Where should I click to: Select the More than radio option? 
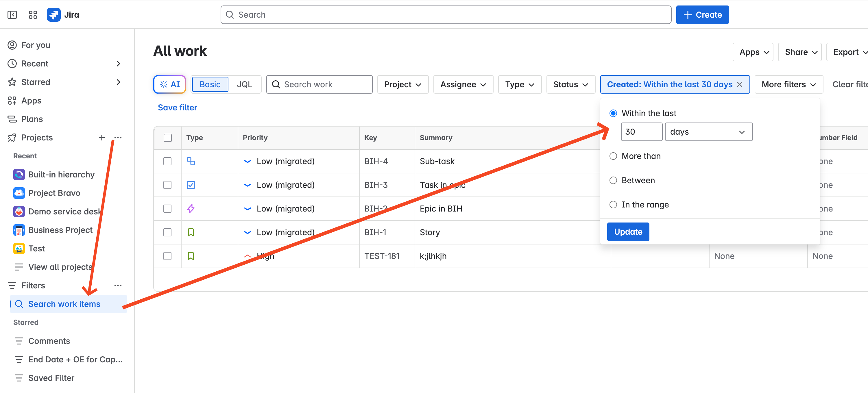(x=613, y=156)
